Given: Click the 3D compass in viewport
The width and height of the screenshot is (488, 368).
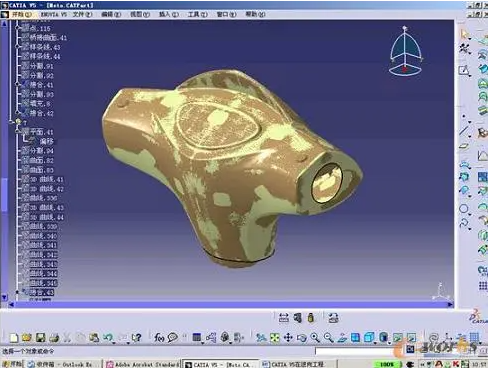Looking at the screenshot, I should (405, 51).
